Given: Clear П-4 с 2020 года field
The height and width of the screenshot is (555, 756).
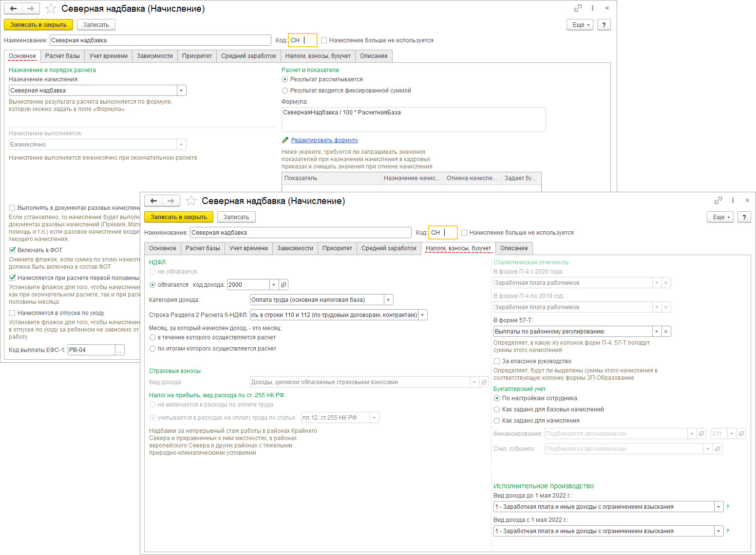Looking at the screenshot, I should pos(666,283).
